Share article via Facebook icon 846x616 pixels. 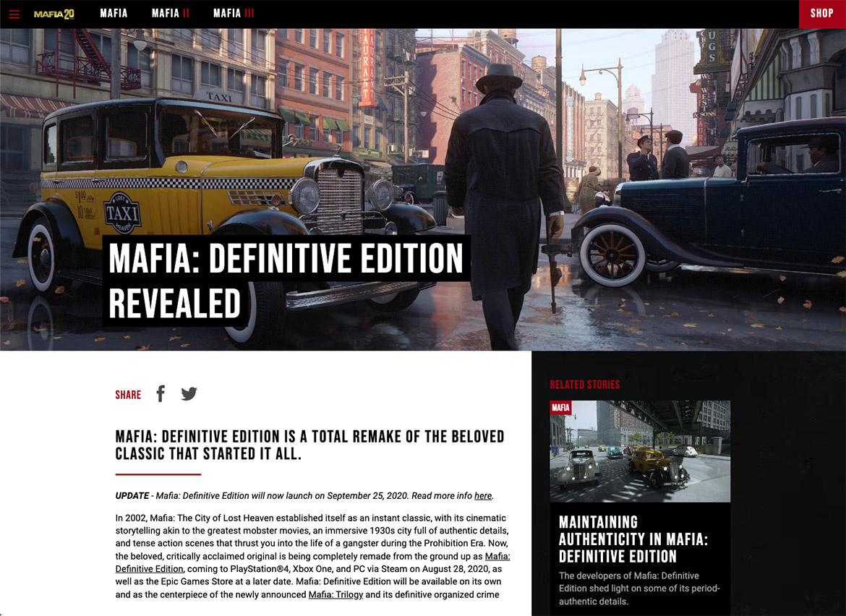point(161,394)
